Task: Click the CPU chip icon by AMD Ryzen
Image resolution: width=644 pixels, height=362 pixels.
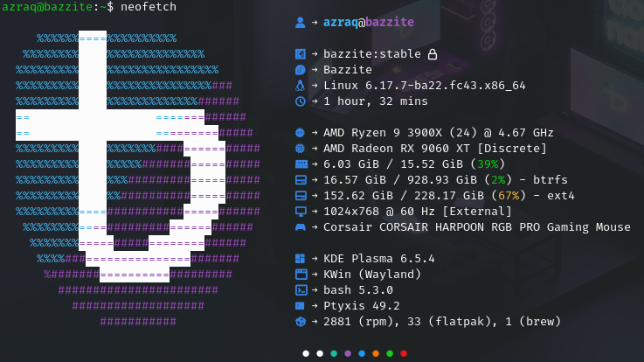Action: 301,133
